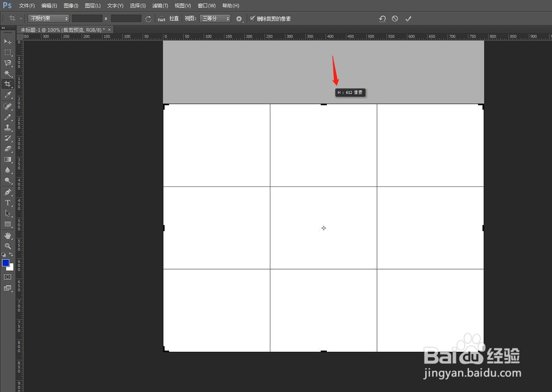The width and height of the screenshot is (552, 392).
Task: Commit the crop with the checkmark
Action: [x=408, y=18]
